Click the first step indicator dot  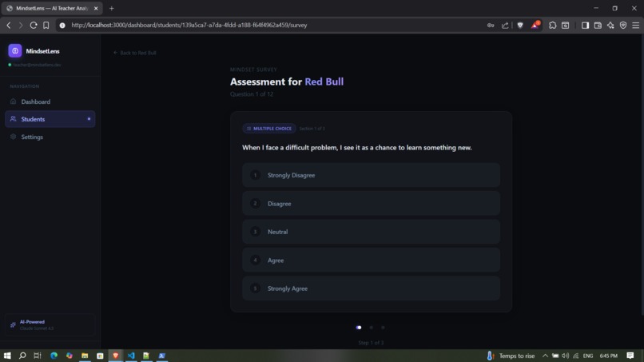(x=359, y=328)
